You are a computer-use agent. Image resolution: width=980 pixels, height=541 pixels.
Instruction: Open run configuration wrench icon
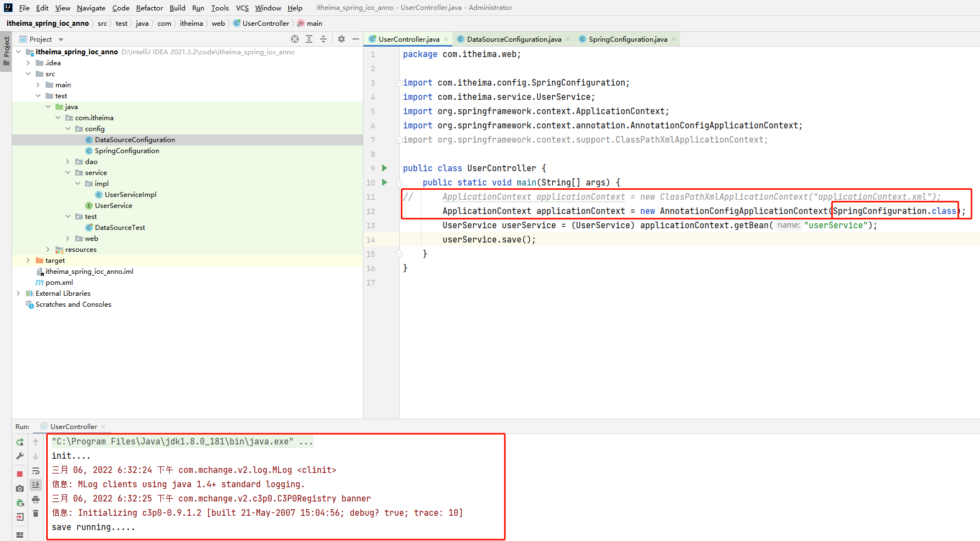(x=20, y=456)
